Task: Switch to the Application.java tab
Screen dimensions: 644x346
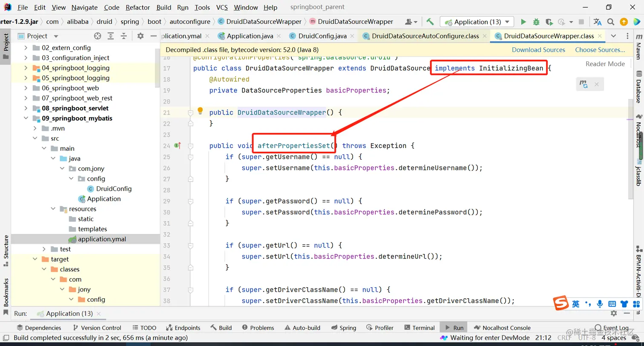Action: [x=250, y=36]
